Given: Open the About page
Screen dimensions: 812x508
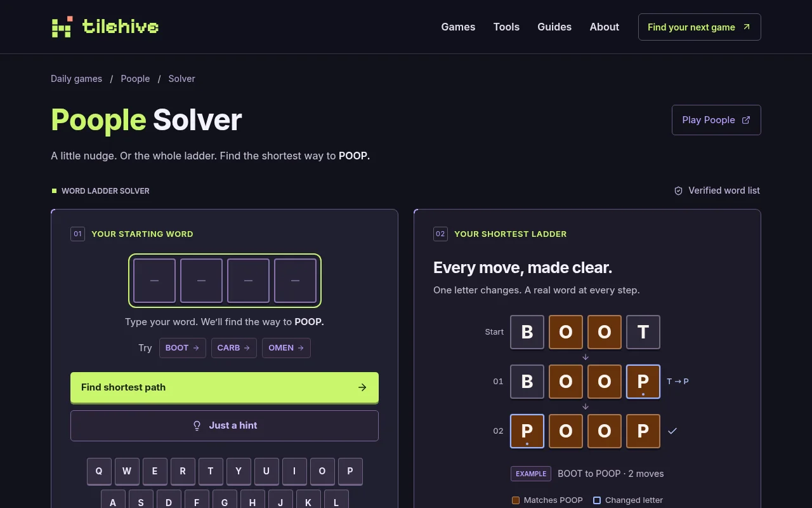Looking at the screenshot, I should click(x=604, y=27).
